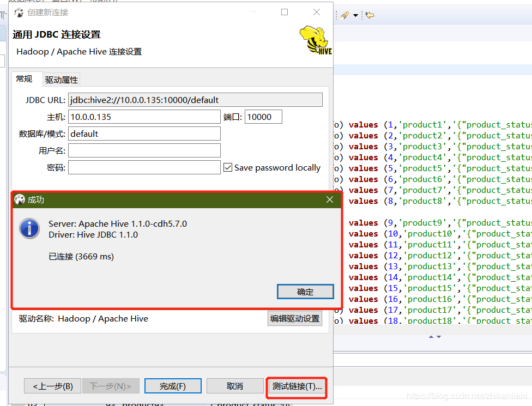Click the blue information icon in the 成功 dialog
This screenshot has height=406, width=532.
[x=29, y=228]
